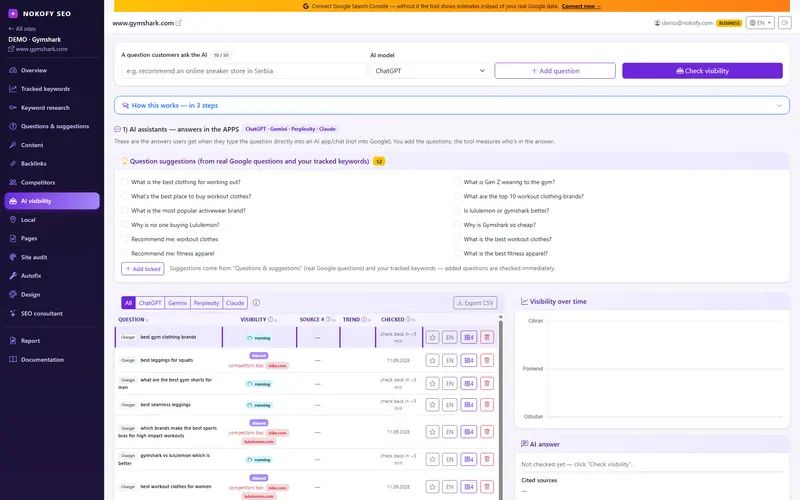Open the Report sidebar item
Screen dimensions: 800x500
[x=52, y=341]
